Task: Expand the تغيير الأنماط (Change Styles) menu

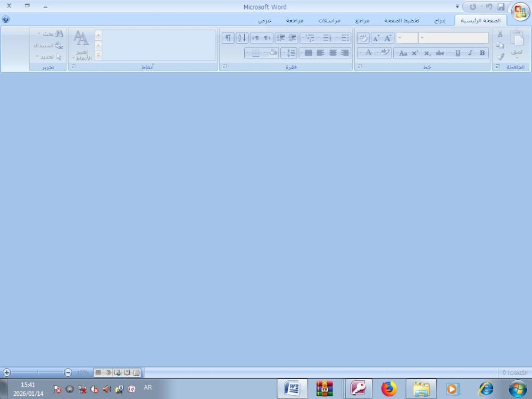Action: click(81, 45)
